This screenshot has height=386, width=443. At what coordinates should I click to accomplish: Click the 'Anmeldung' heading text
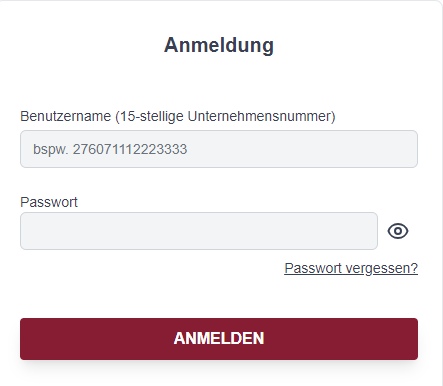(219, 45)
